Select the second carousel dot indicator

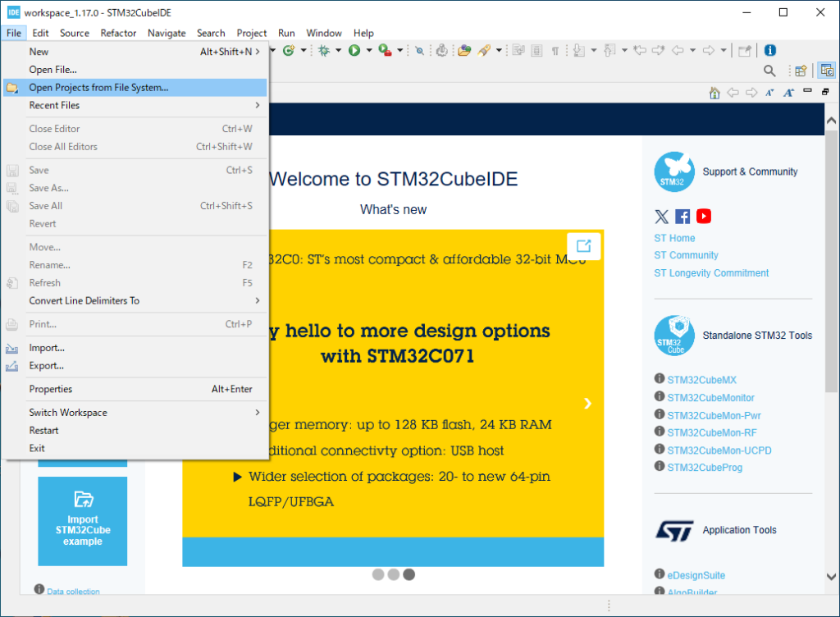(394, 574)
